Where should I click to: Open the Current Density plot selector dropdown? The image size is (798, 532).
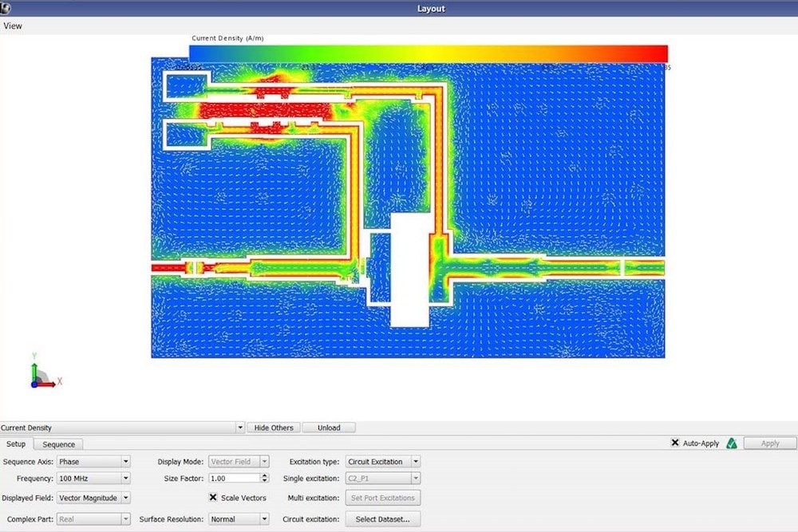tap(239, 427)
